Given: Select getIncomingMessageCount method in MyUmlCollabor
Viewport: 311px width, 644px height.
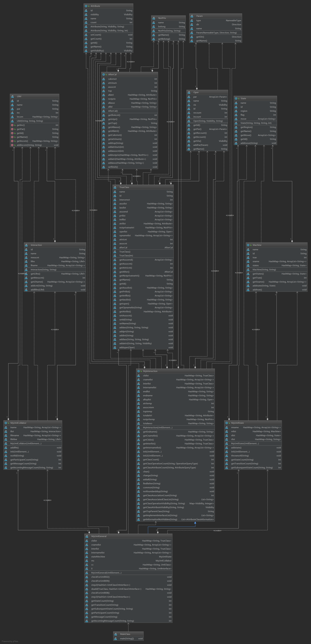Looking at the screenshot, I should [31, 467].
